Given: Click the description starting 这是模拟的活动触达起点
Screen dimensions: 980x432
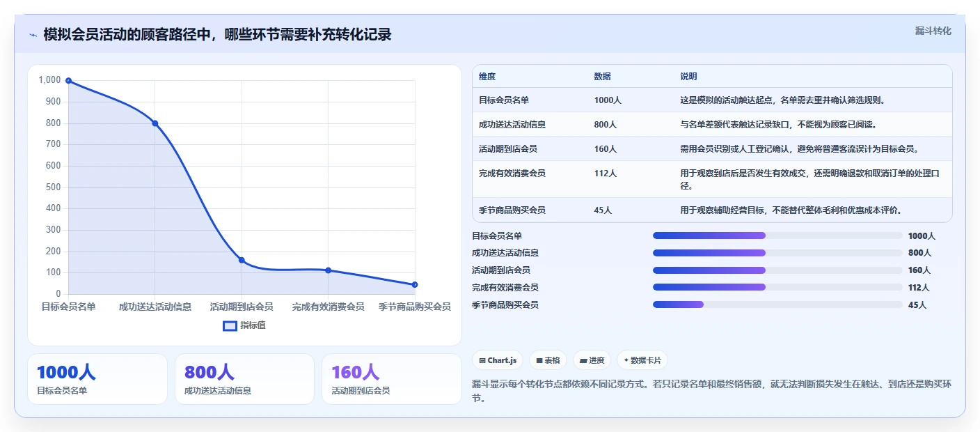Looking at the screenshot, I should 783,100.
